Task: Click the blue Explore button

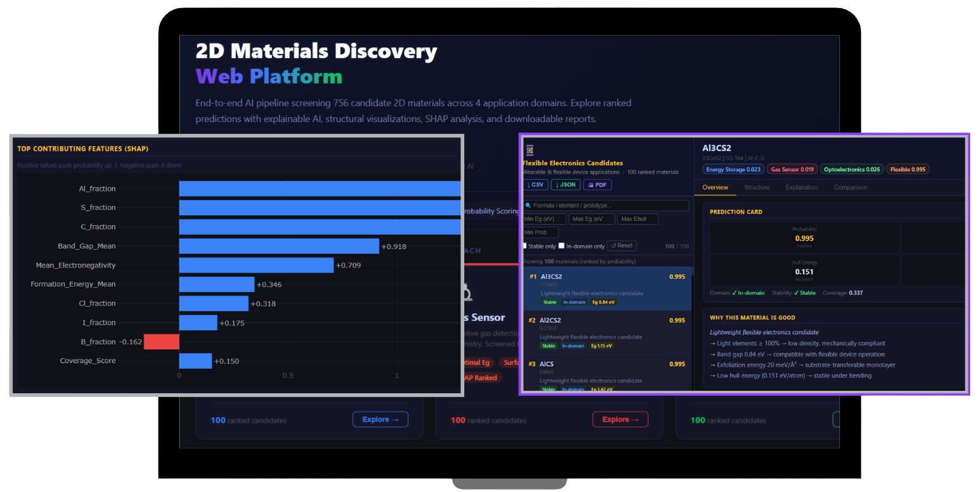Action: click(x=380, y=420)
